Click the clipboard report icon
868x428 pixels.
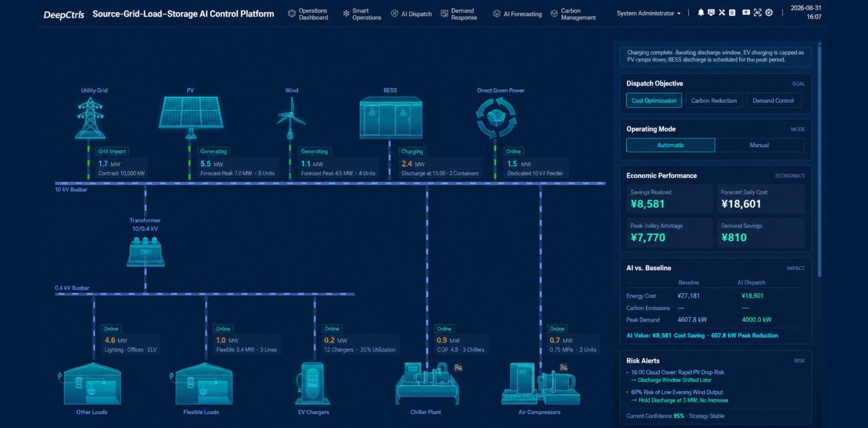[x=732, y=13]
